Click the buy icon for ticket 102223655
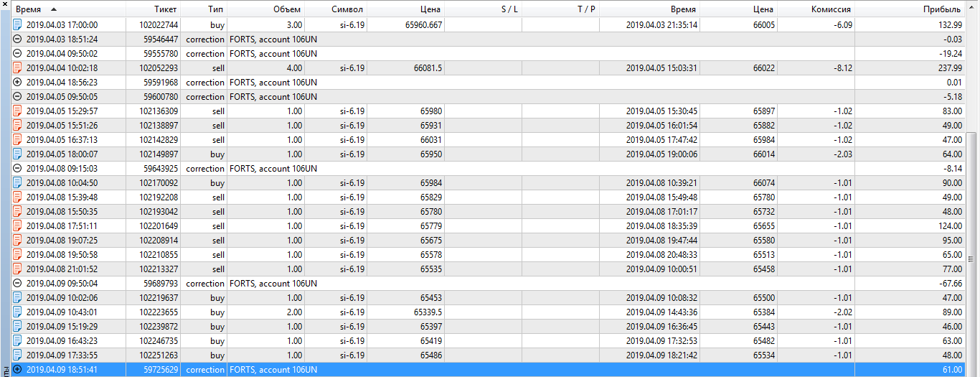980x377 pixels. [18, 312]
